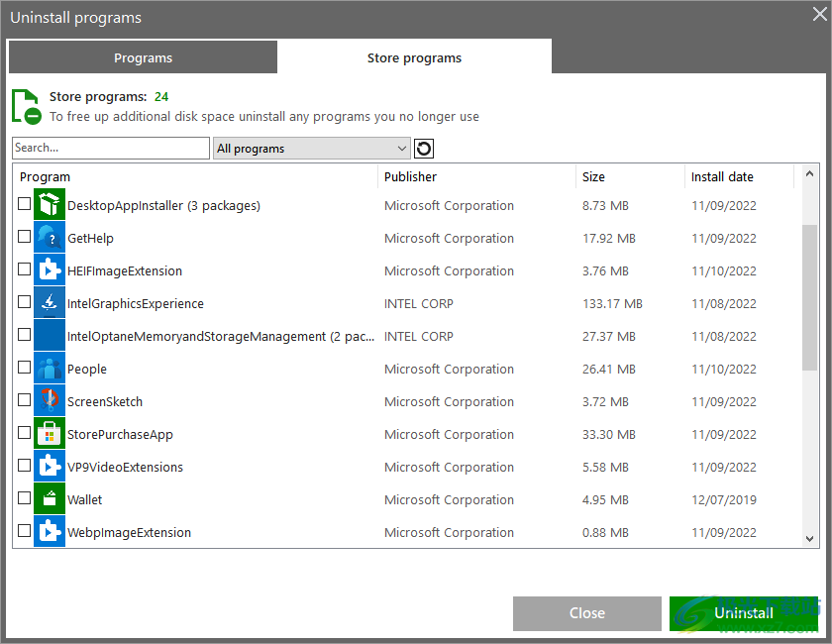Click the DesktopAppInstaller app icon
Viewport: 832px width, 644px height.
pyautogui.click(x=50, y=204)
